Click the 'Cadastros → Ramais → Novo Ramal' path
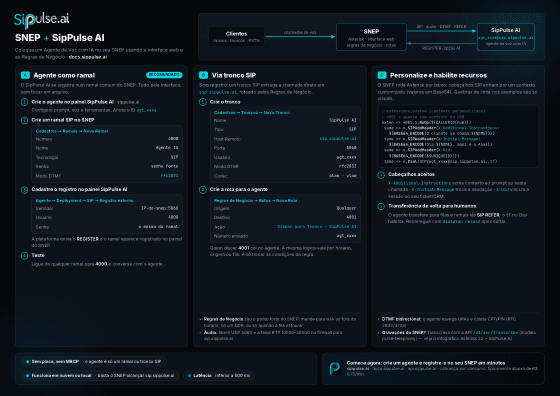The height and width of the screenshot is (396, 560). [72, 131]
